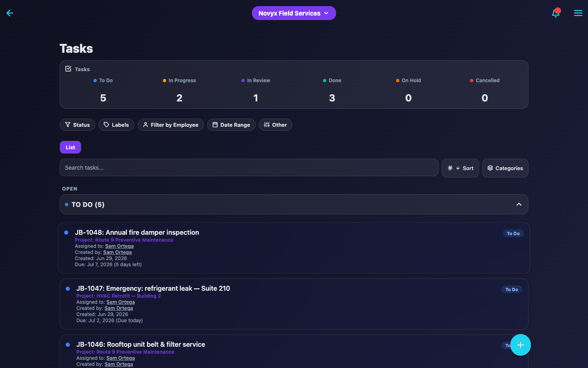Open Route 9 Preventive Maintenance project on JB-1048
588x368 pixels.
point(124,240)
